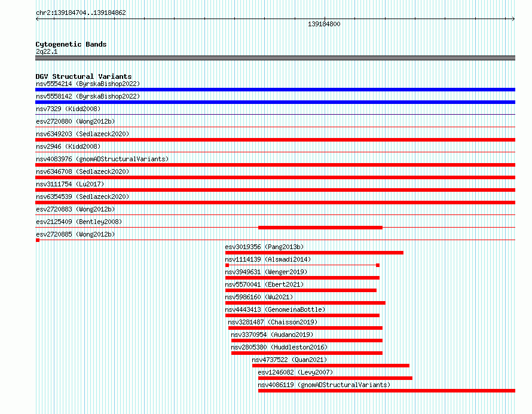Open variant nsv5570041 (Ebert2021)
Screen dimensions: 532x414
tap(264, 284)
